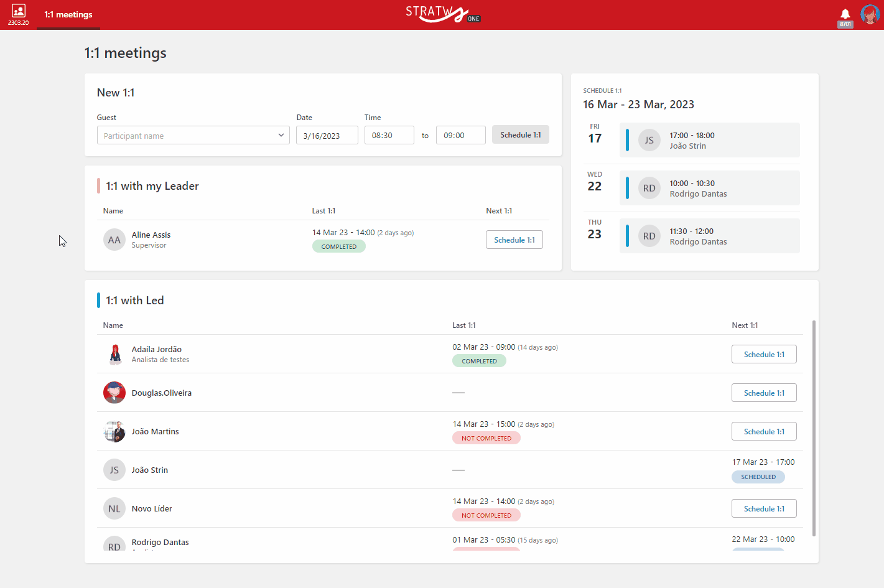Click the COMPLETED badge for Adaila Jordão

click(x=479, y=361)
